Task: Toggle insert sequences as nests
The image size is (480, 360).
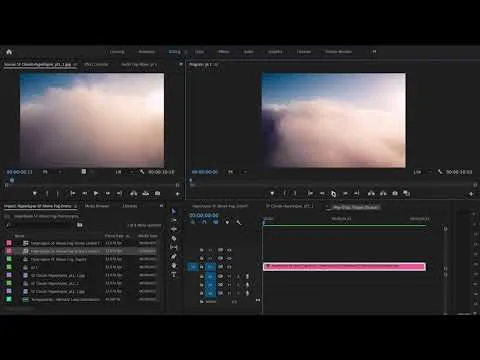Action: tap(193, 222)
